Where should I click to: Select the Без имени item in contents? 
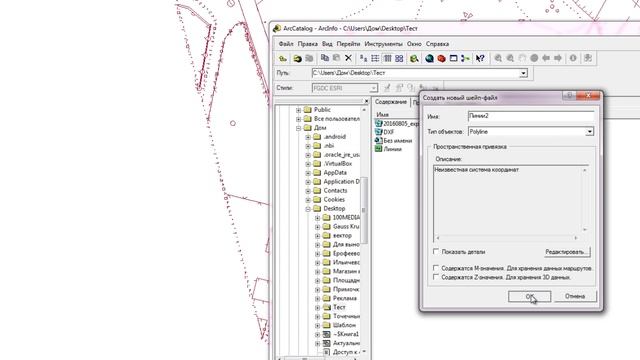coord(398,140)
